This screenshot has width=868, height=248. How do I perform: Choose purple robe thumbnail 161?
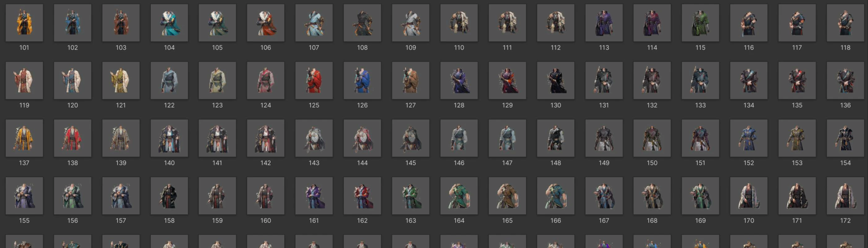point(314,196)
